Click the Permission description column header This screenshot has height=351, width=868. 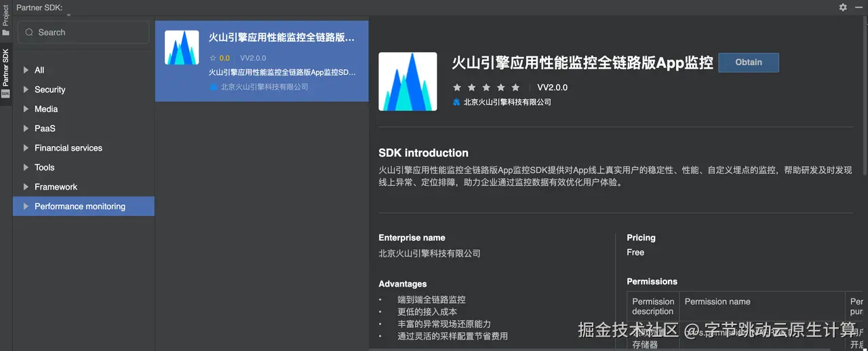[653, 306]
